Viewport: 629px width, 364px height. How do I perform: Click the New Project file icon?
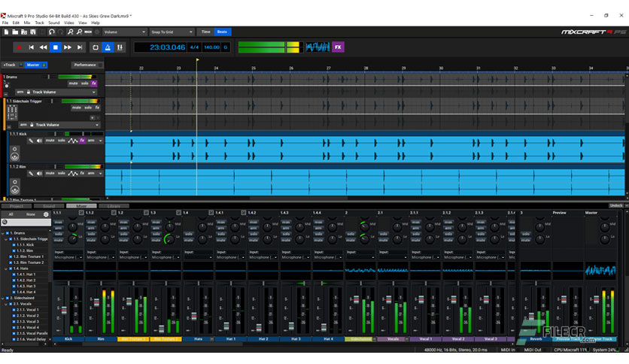click(x=7, y=32)
